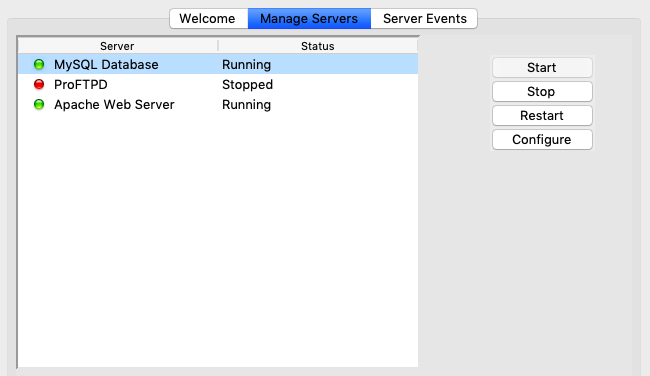Click the Status column header
The height and width of the screenshot is (376, 650).
click(318, 46)
